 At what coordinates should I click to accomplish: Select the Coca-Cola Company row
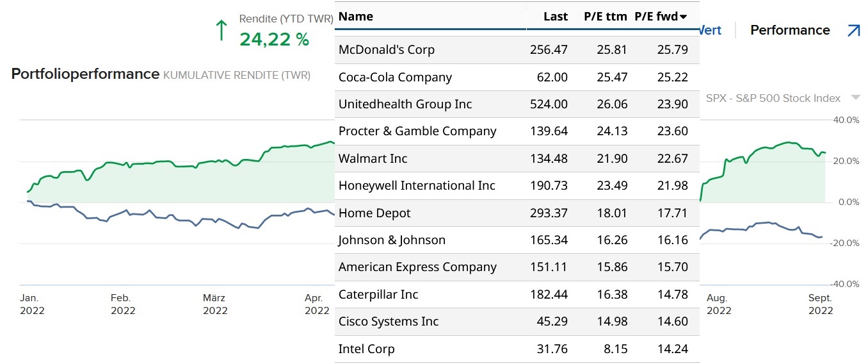[x=395, y=78]
